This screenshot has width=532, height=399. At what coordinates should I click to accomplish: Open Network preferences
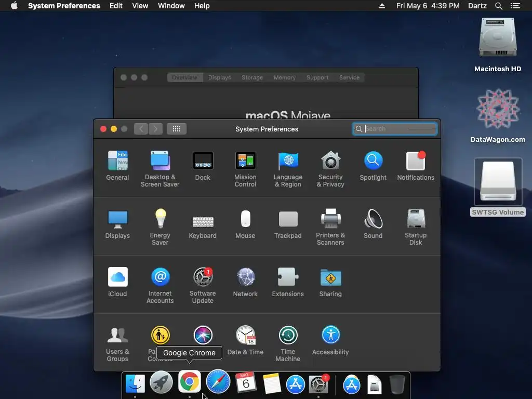click(x=245, y=282)
